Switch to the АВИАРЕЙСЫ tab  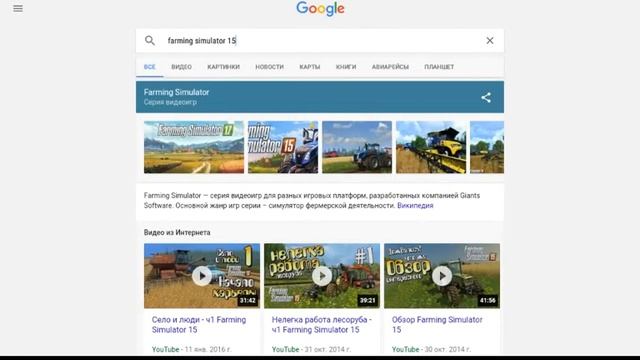390,67
